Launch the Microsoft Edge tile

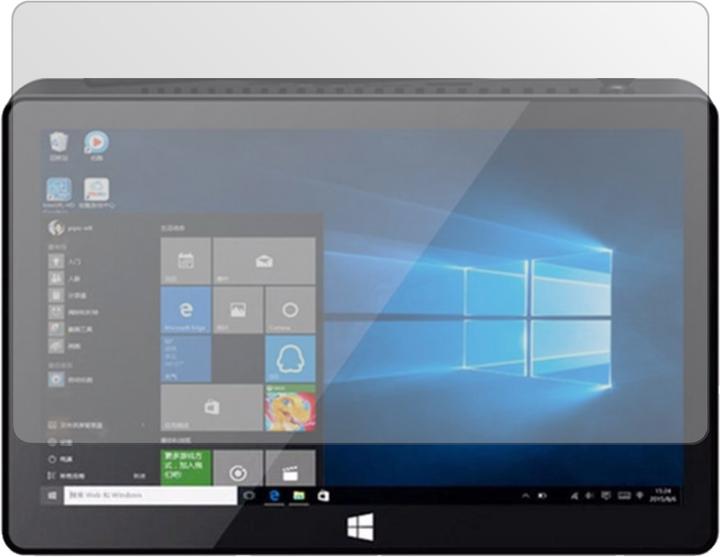coord(186,310)
